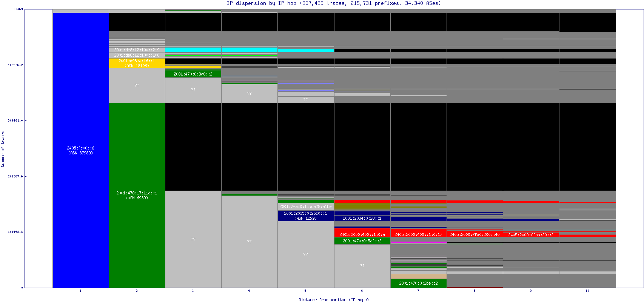Click the navy 2001:2034:0:28::1 band
Viewport: 644px width, 302px height.
(x=362, y=218)
